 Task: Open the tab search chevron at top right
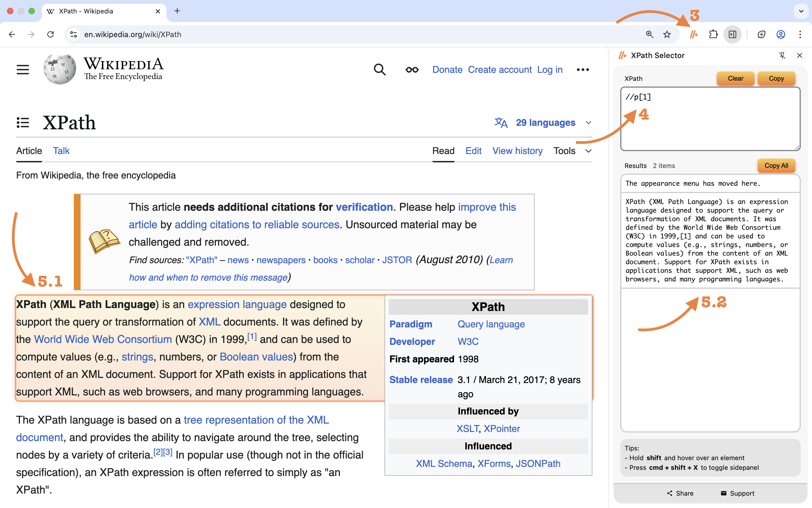pos(801,11)
